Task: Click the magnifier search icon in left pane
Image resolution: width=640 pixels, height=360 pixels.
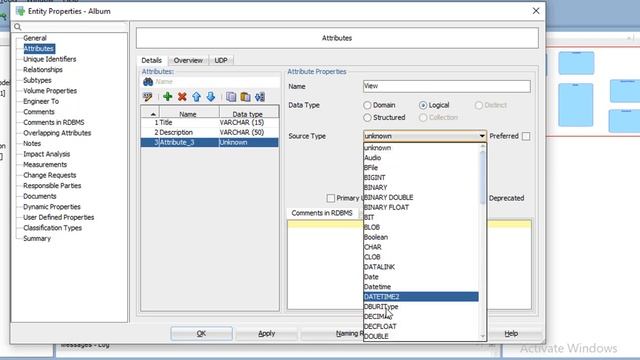Action: click(18, 27)
